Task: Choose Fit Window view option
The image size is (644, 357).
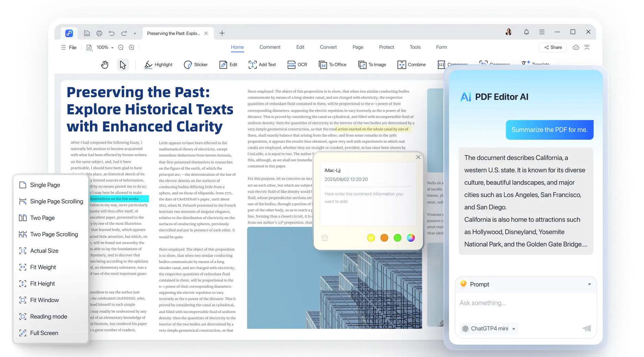Action: (51, 300)
